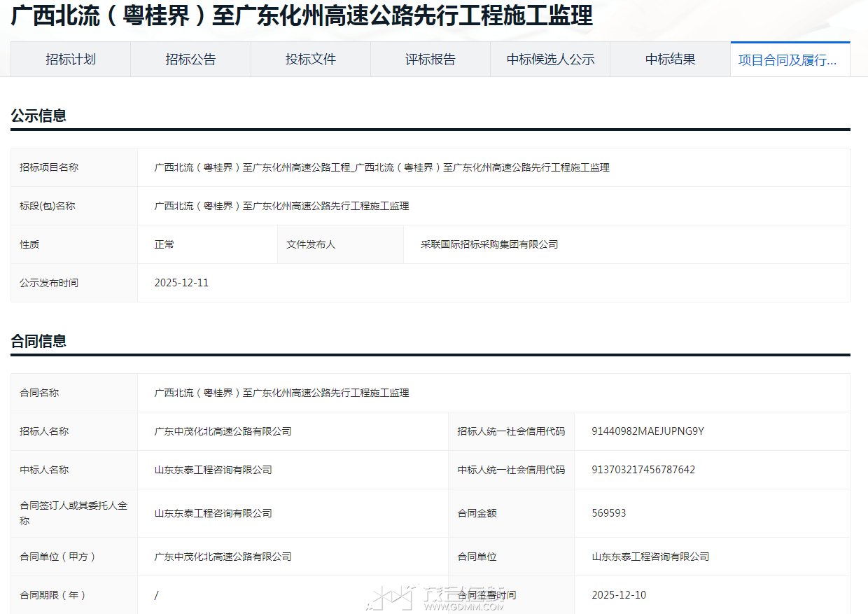Switch to the 招标公告 tab
Screen dimensions: 868x614
coord(190,60)
